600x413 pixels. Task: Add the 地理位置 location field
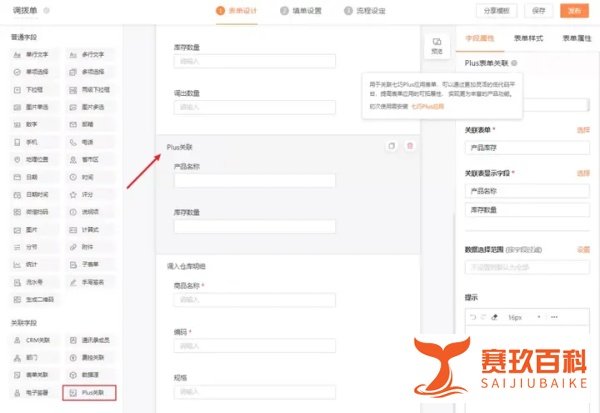(x=34, y=160)
